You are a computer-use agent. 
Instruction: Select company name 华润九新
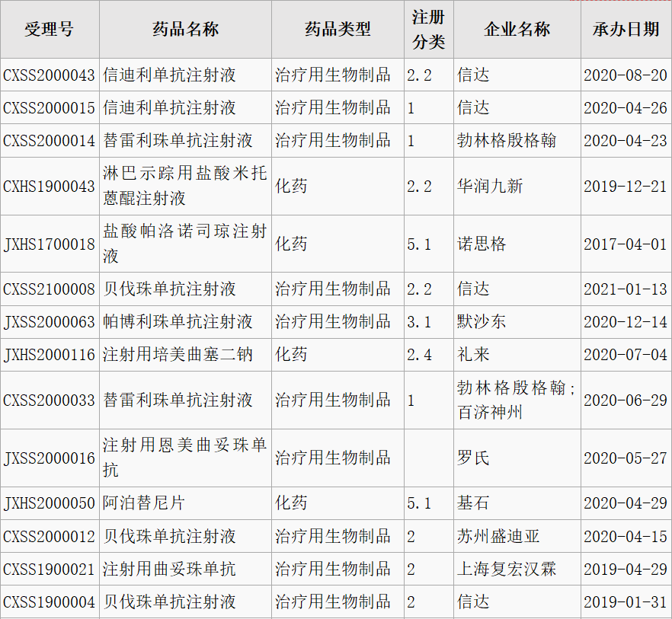(x=490, y=186)
